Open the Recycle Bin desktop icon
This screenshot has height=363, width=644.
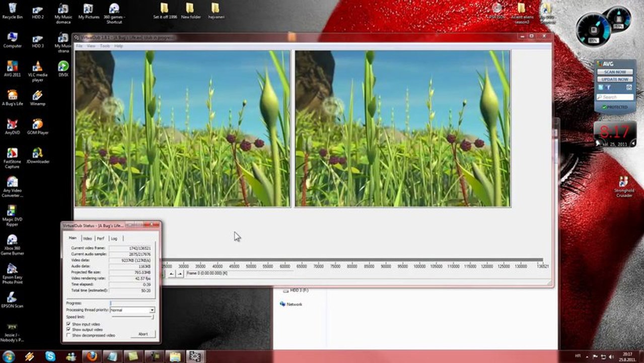pyautogui.click(x=13, y=10)
